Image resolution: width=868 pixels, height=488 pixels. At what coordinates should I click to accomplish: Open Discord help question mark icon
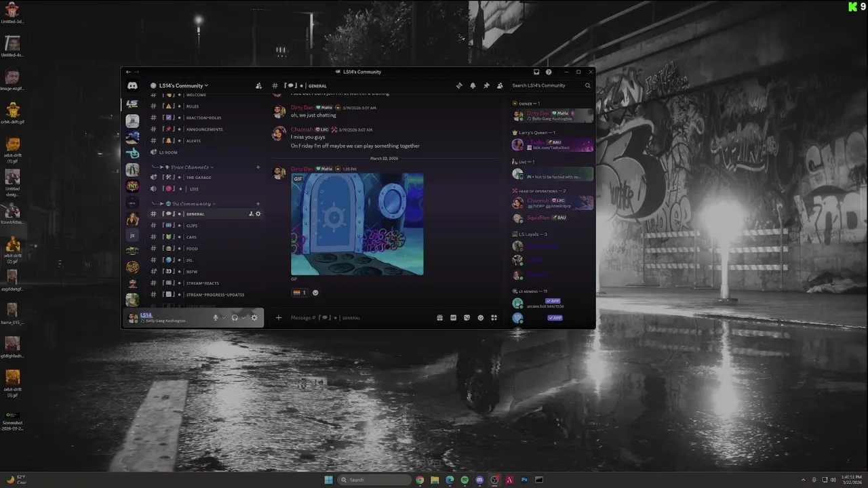coord(549,72)
